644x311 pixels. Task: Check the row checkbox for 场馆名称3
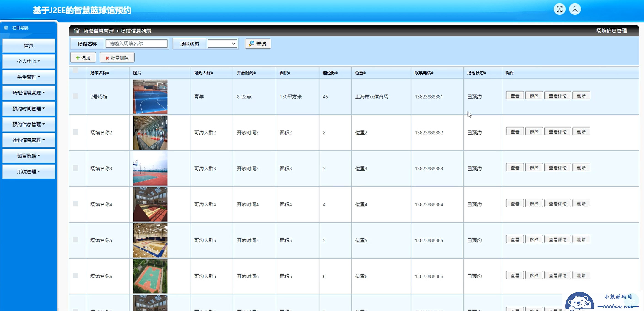tap(75, 168)
